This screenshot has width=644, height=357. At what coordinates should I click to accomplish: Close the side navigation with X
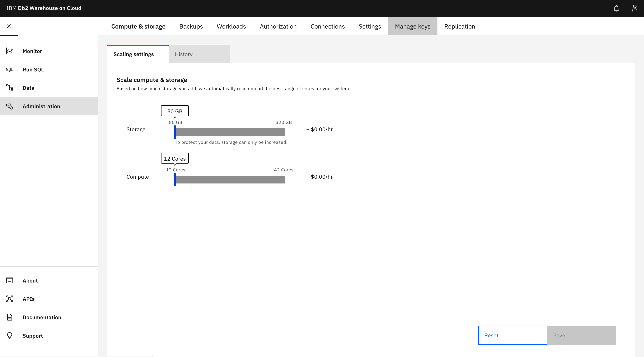pyautogui.click(x=9, y=26)
